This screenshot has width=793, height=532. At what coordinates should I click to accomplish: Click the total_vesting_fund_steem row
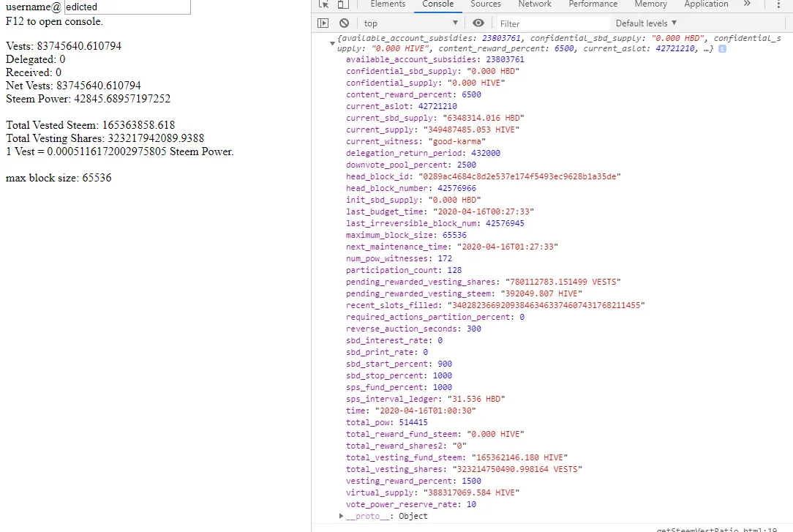tap(456, 457)
